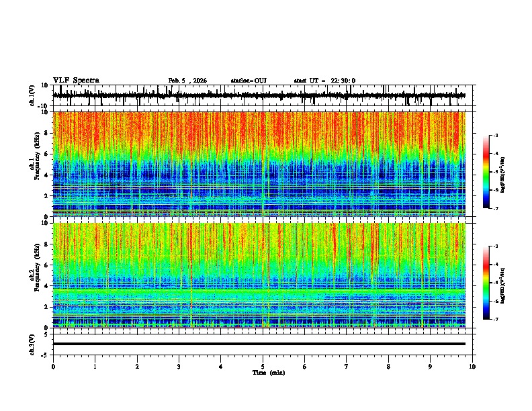
Task: Click the ch.1 spectrogram color scale bar
Action: (486, 172)
